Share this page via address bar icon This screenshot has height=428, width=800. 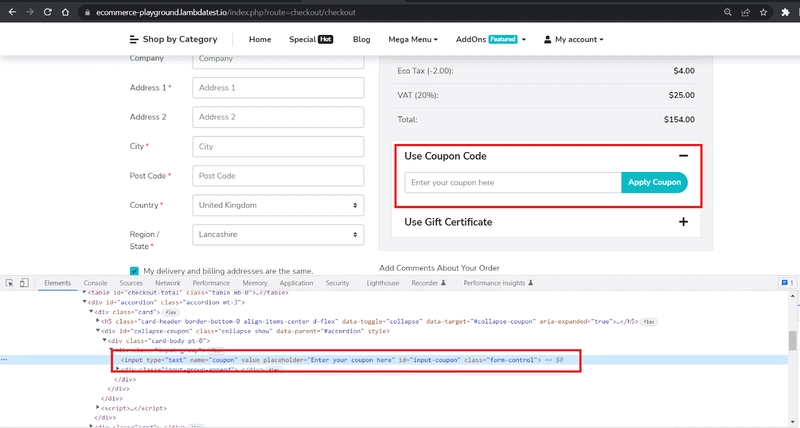click(x=745, y=12)
